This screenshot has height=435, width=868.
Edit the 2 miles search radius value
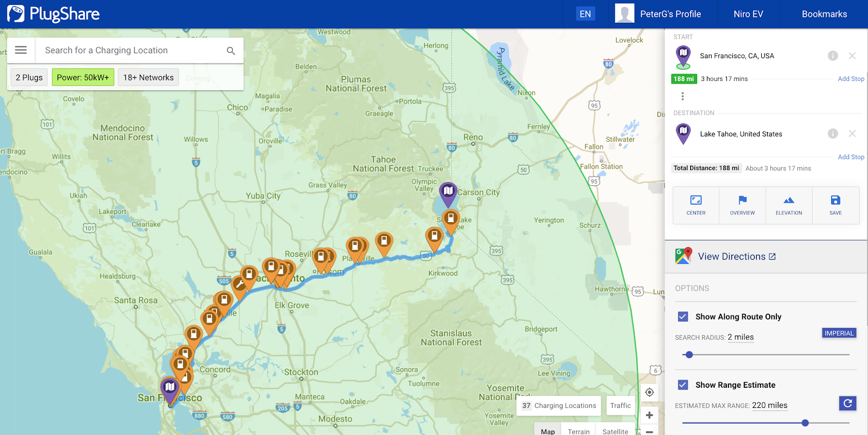tap(741, 337)
